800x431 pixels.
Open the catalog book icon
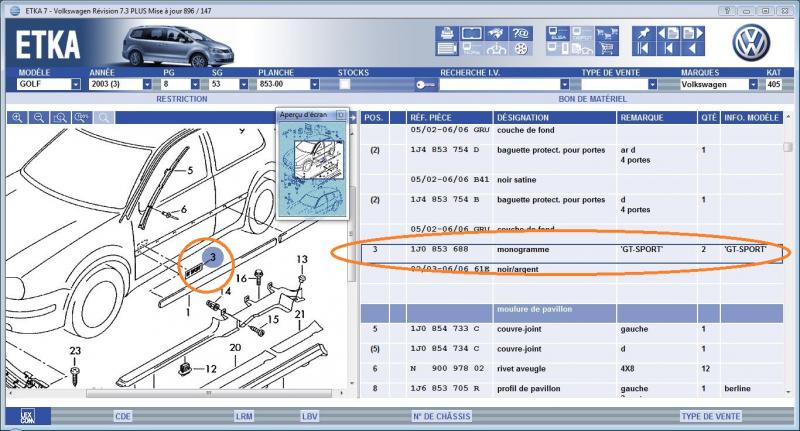pyautogui.click(x=471, y=33)
